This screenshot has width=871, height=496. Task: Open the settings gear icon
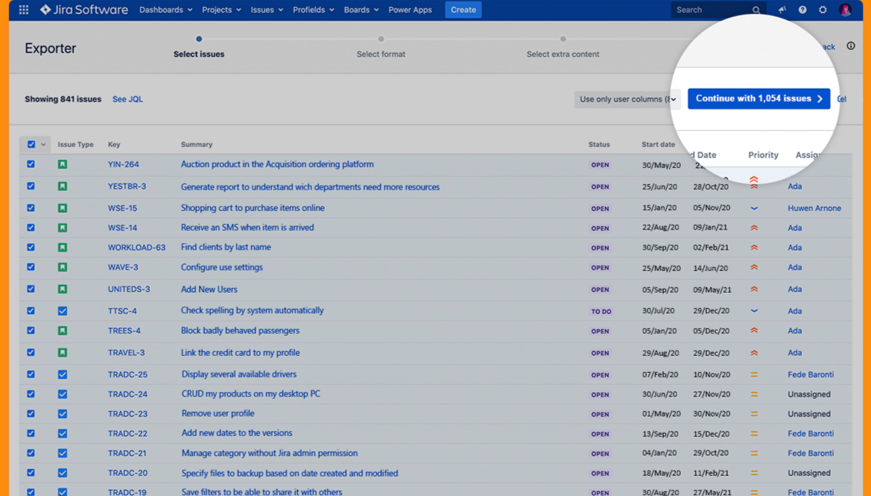click(x=823, y=10)
